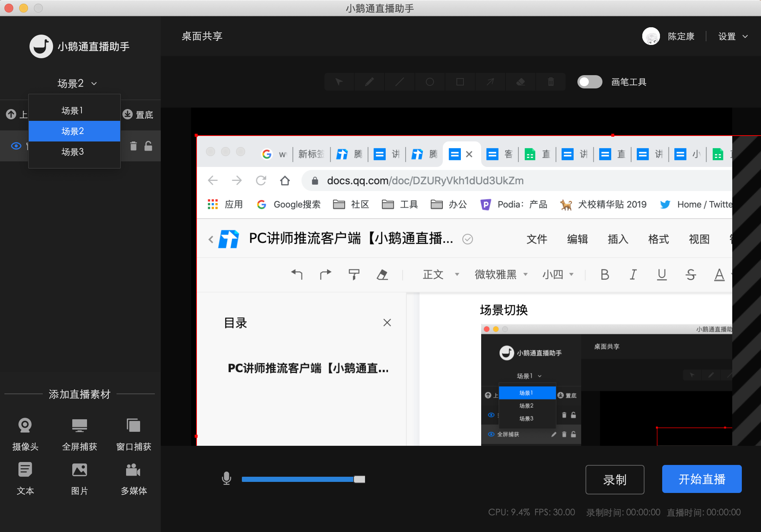Image resolution: width=761 pixels, height=532 pixels.
Task: Adjust the microphone volume slider
Action: coord(359,479)
